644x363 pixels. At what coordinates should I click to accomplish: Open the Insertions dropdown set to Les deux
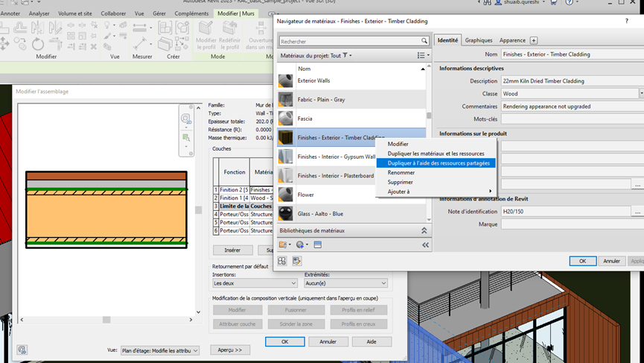[254, 283]
